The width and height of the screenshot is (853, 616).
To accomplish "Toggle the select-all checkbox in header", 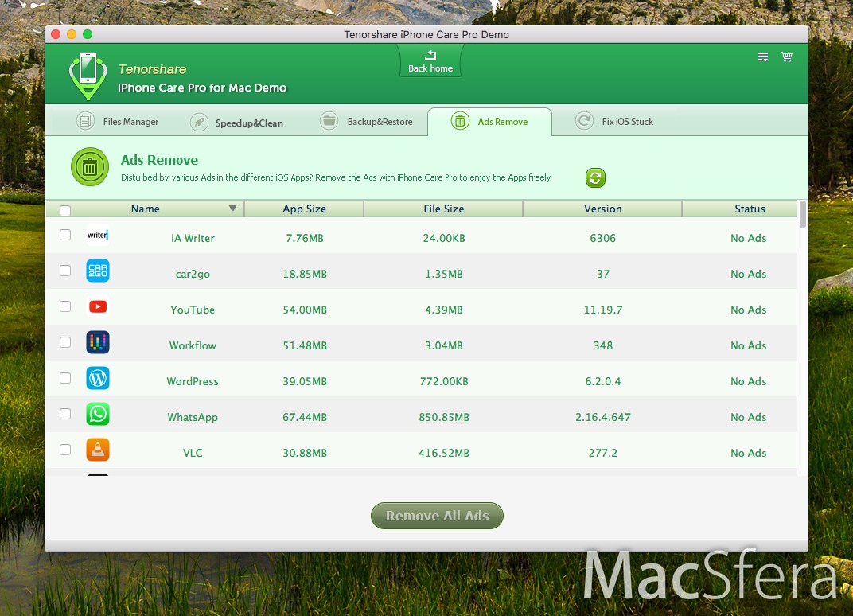I will point(65,211).
